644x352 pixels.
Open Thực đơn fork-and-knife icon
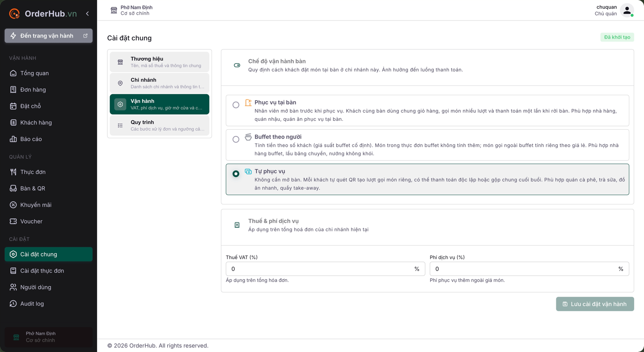point(13,172)
